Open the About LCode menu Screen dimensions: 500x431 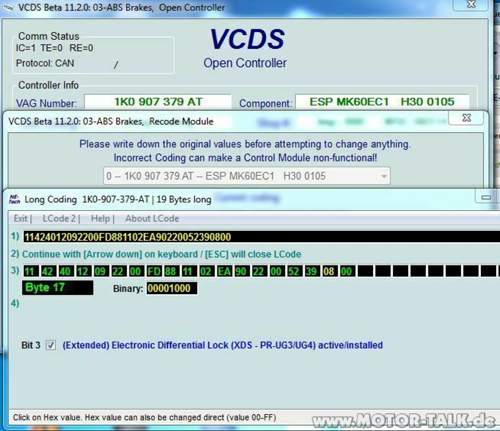(152, 219)
